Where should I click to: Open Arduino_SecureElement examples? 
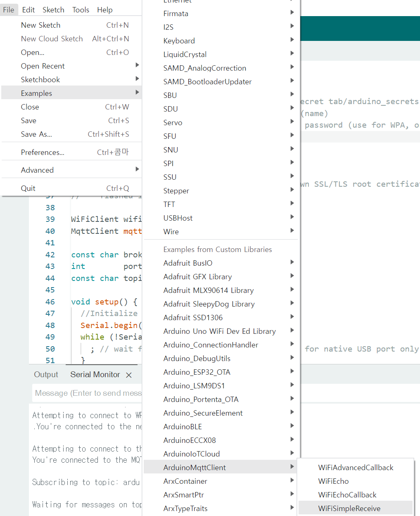[221, 413]
